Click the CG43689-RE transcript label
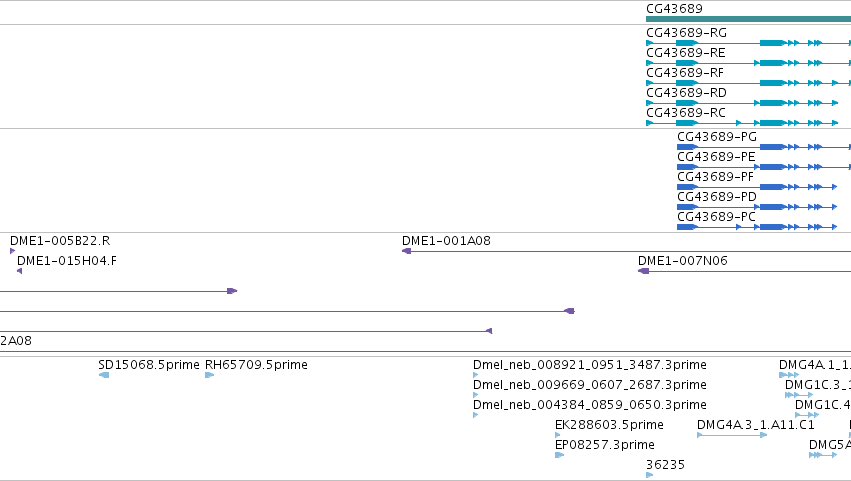The image size is (851, 481). [x=685, y=53]
